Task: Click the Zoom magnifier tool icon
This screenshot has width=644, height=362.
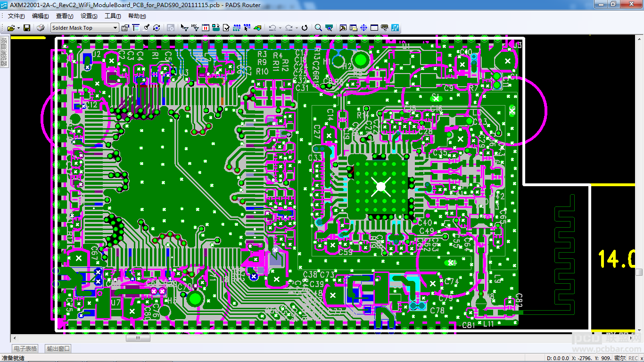Action: point(318,28)
